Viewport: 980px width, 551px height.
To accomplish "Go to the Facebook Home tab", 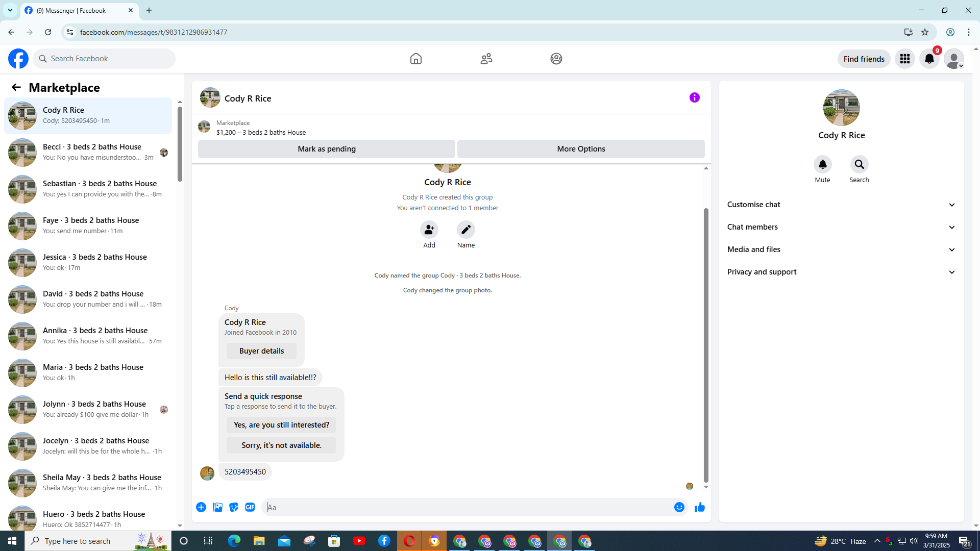I will click(x=415, y=59).
